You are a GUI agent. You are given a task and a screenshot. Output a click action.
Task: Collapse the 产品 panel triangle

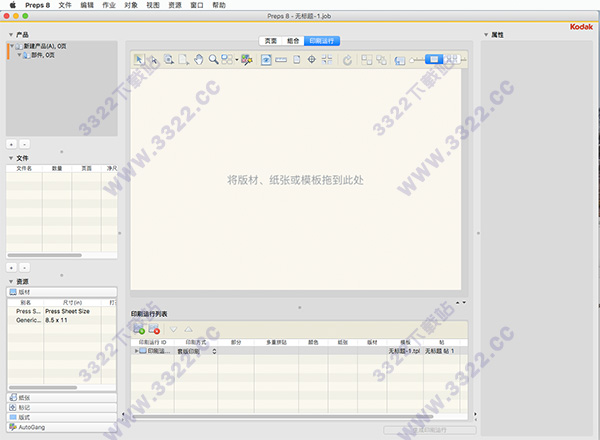coord(11,34)
